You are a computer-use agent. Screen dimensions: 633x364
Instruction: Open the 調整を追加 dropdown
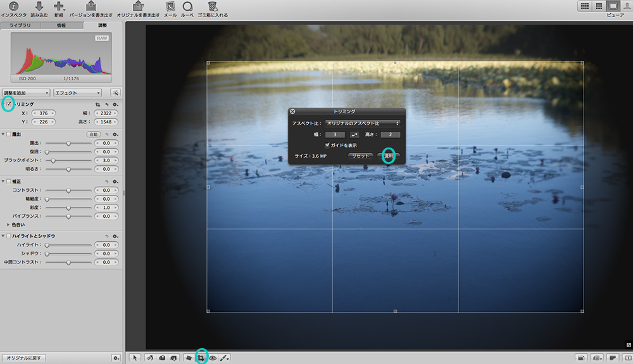click(25, 92)
